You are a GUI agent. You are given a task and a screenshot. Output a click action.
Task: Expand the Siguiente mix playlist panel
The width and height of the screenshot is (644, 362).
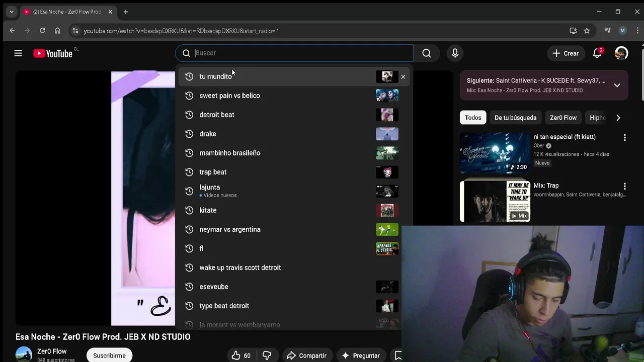point(617,85)
